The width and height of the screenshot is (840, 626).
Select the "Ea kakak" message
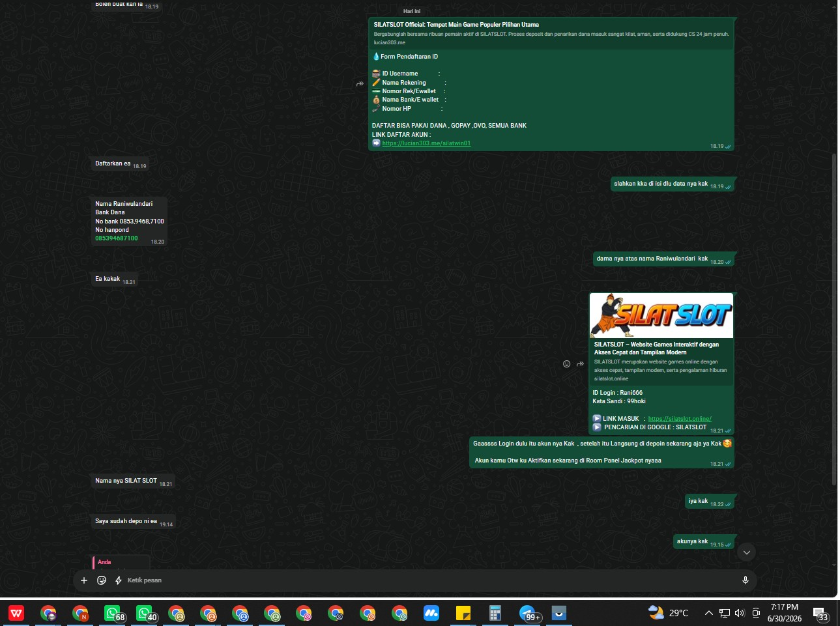(115, 279)
